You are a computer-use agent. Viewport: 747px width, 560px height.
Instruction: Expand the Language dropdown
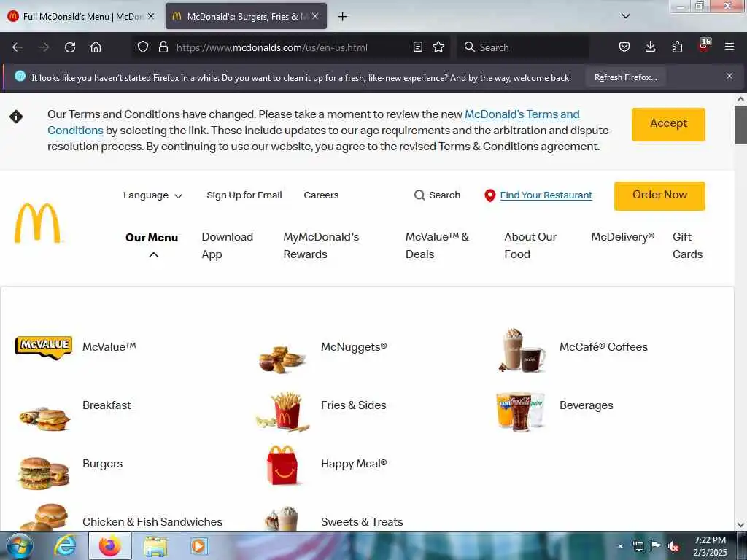152,195
